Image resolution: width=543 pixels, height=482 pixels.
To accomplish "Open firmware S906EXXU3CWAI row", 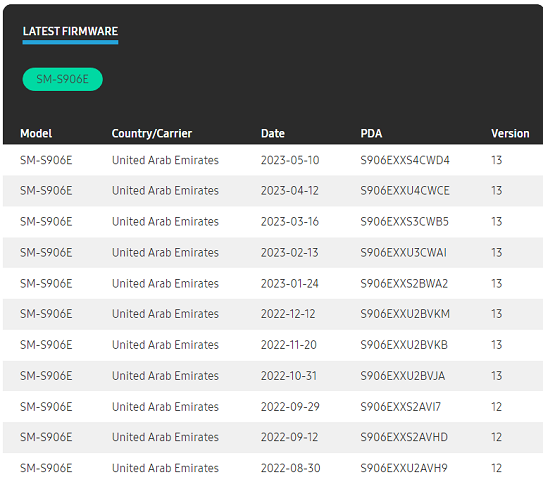I will click(273, 252).
